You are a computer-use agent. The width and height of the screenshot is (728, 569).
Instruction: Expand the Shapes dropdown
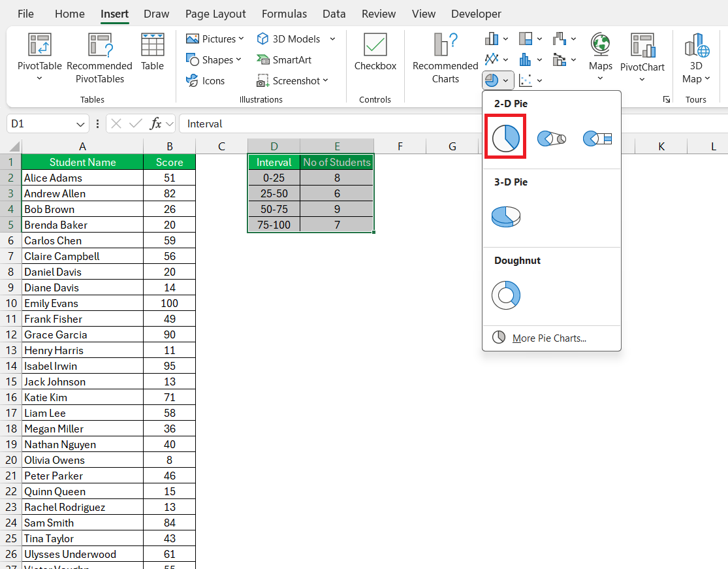pyautogui.click(x=214, y=60)
